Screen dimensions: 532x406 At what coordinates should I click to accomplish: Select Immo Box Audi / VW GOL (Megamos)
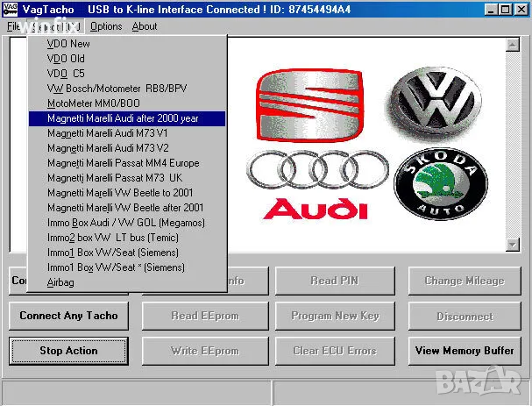(x=127, y=223)
